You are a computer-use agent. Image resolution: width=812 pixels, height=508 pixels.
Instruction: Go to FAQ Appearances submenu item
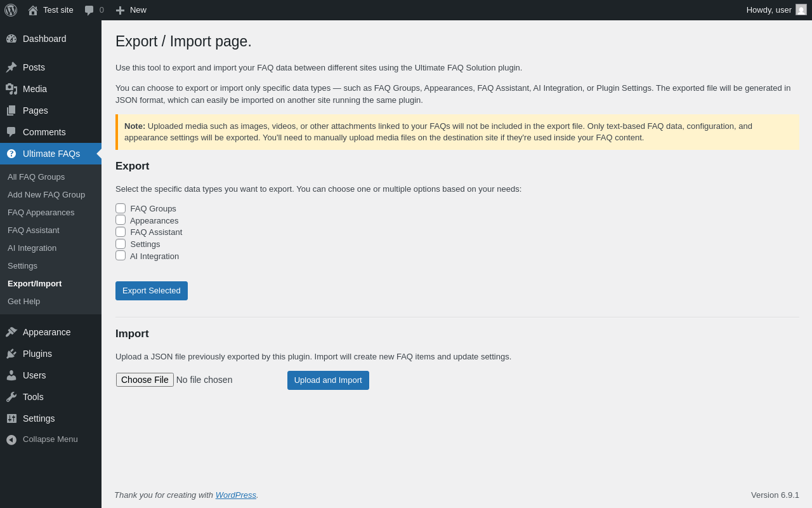(x=41, y=212)
